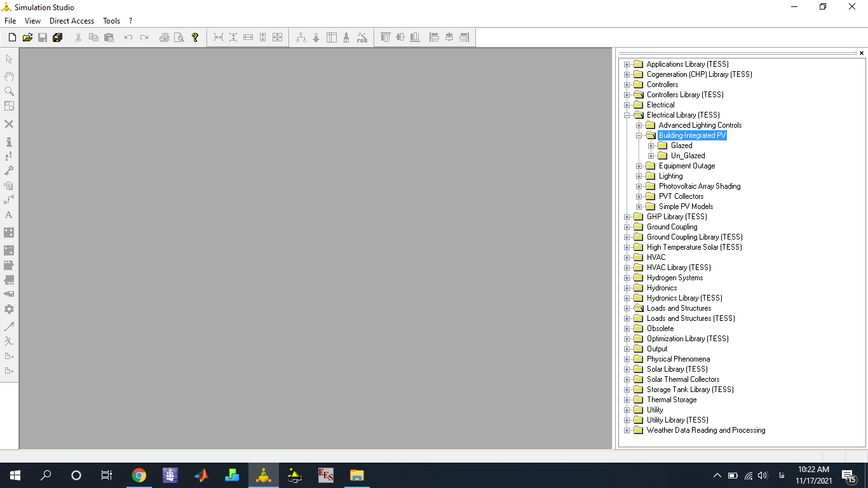Viewport: 868px width, 488px height.
Task: Click the Open file icon
Action: [x=27, y=37]
